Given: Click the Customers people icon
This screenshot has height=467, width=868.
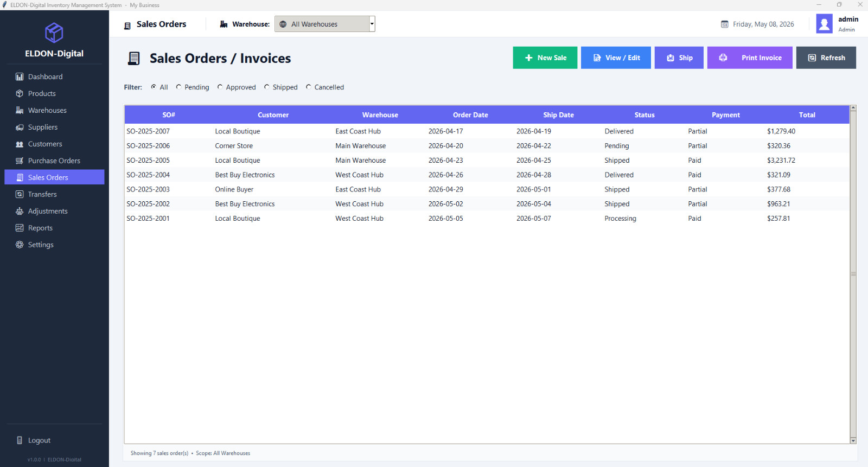Looking at the screenshot, I should click(x=20, y=144).
